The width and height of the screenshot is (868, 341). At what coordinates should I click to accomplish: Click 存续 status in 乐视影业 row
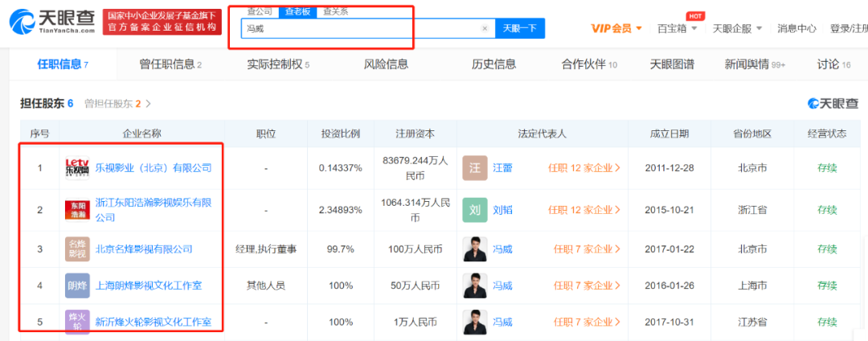827,168
